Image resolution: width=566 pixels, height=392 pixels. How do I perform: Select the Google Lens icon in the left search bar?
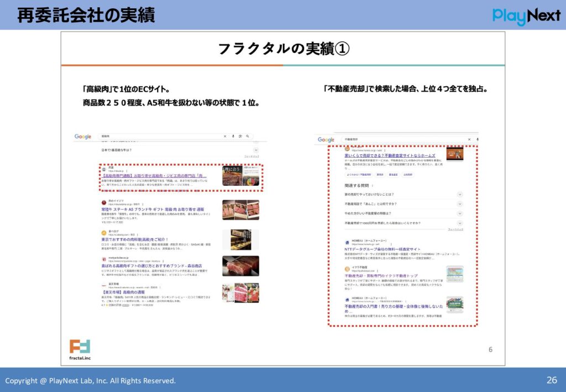pos(240,137)
